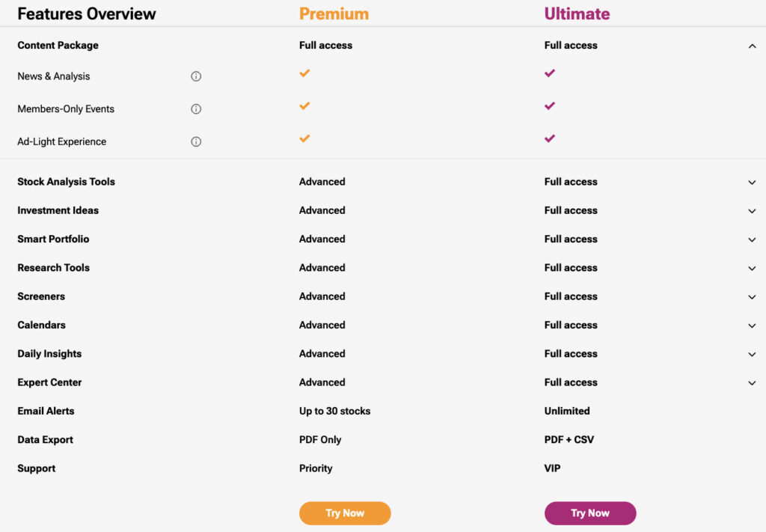Open the Screeners details chevron
The image size is (766, 532).
[752, 297]
